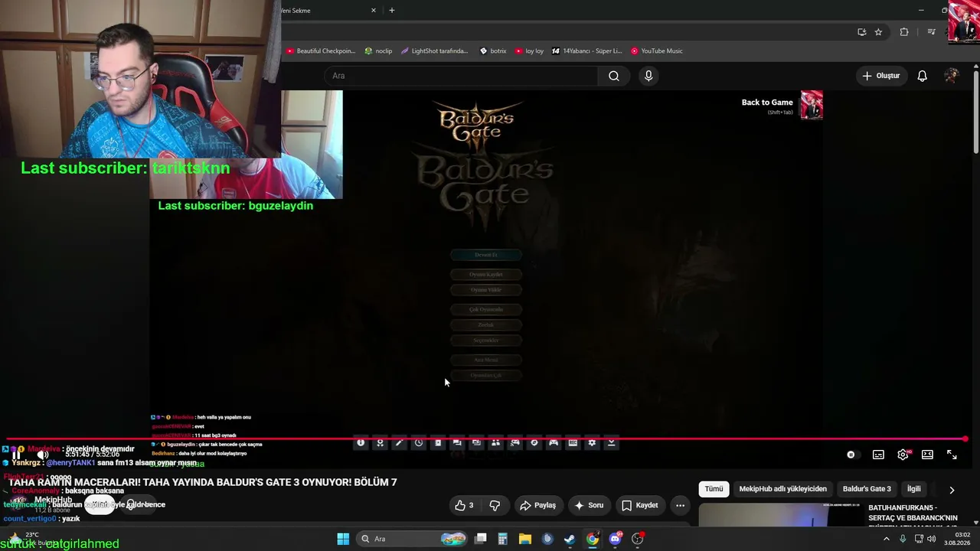Click the Oluştur create button
The width and height of the screenshot is (980, 551).
click(881, 76)
